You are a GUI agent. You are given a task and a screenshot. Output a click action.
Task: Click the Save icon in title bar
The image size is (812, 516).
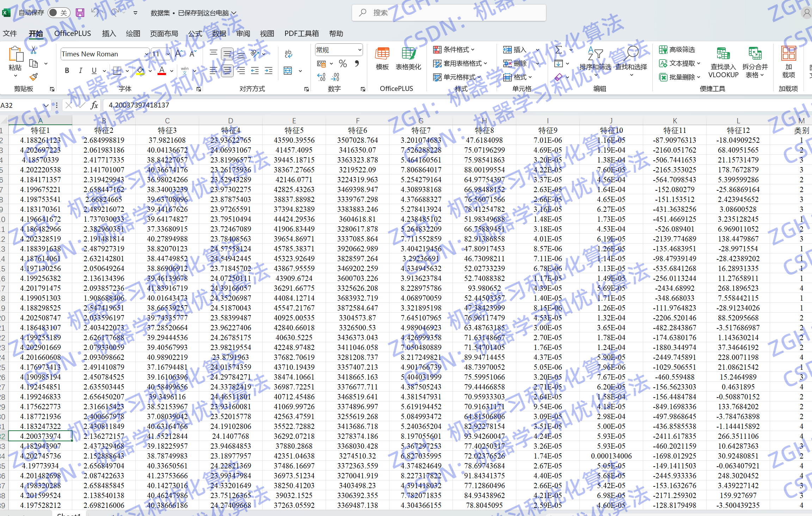[80, 13]
